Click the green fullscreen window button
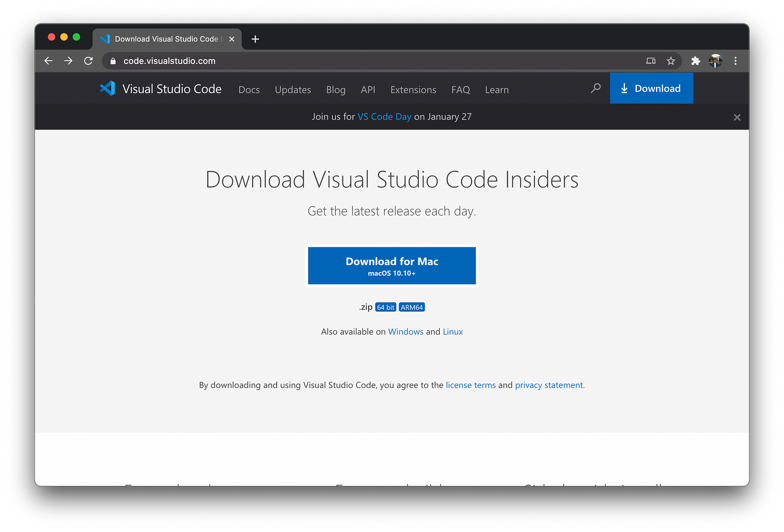Screen dimensions: 784x532 pos(76,37)
